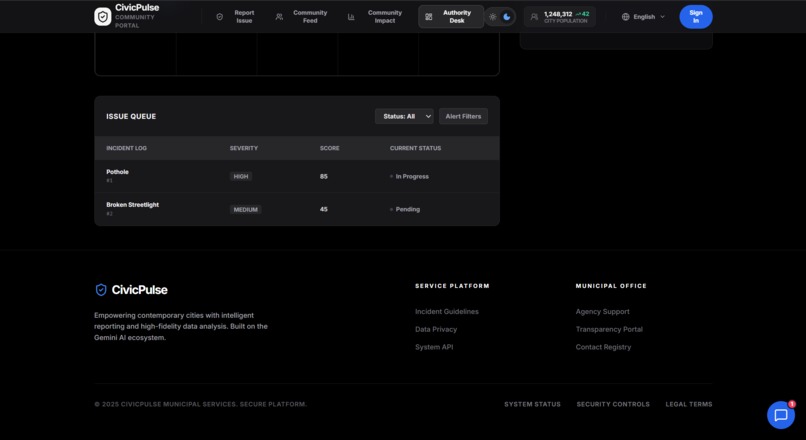Click the 1,248,312 city population counter
This screenshot has height=440, width=806.
[560, 16]
